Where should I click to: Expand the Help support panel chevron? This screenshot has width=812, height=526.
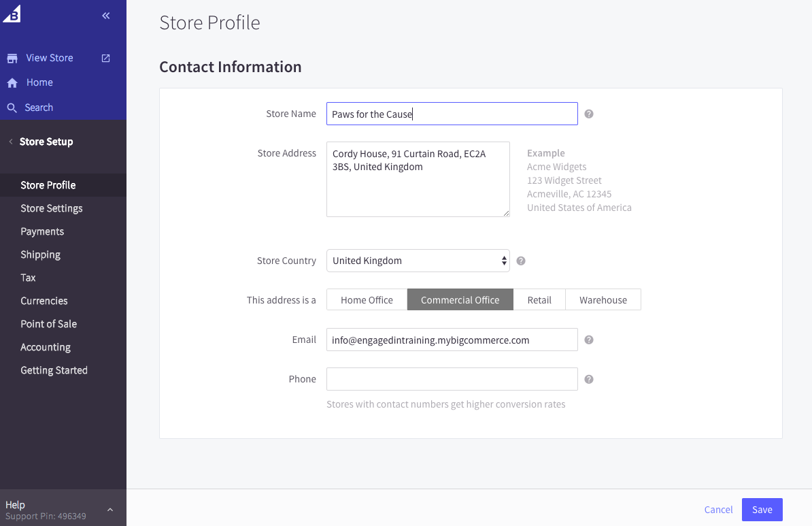click(x=110, y=510)
